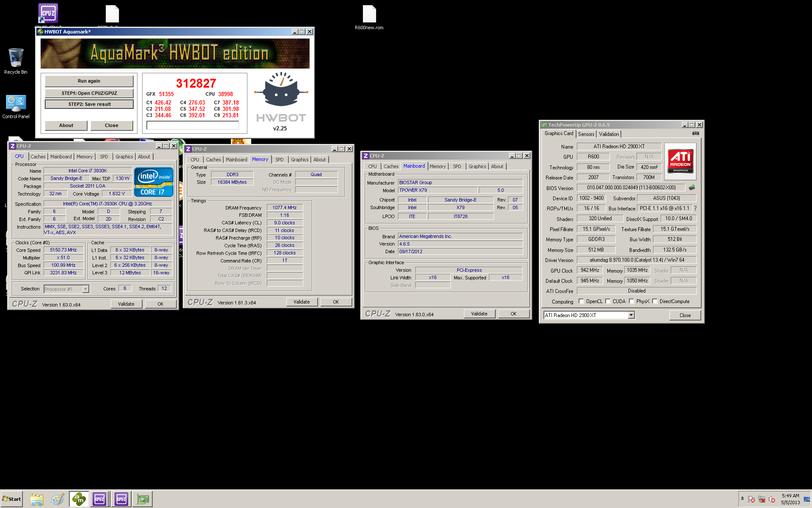This screenshot has height=508, width=812.
Task: Click the Bus Interface question mark icon
Action: tap(695, 208)
